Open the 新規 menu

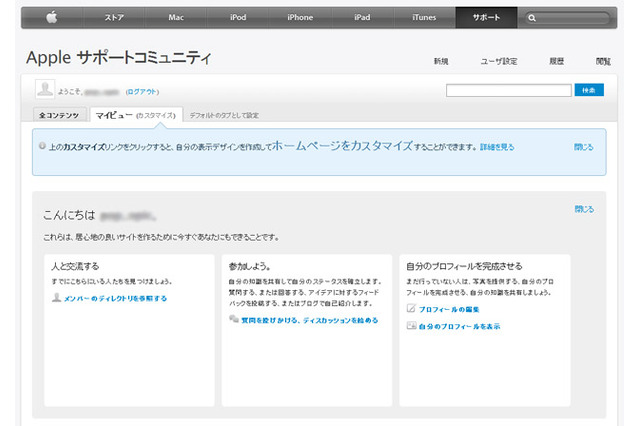tap(441, 61)
